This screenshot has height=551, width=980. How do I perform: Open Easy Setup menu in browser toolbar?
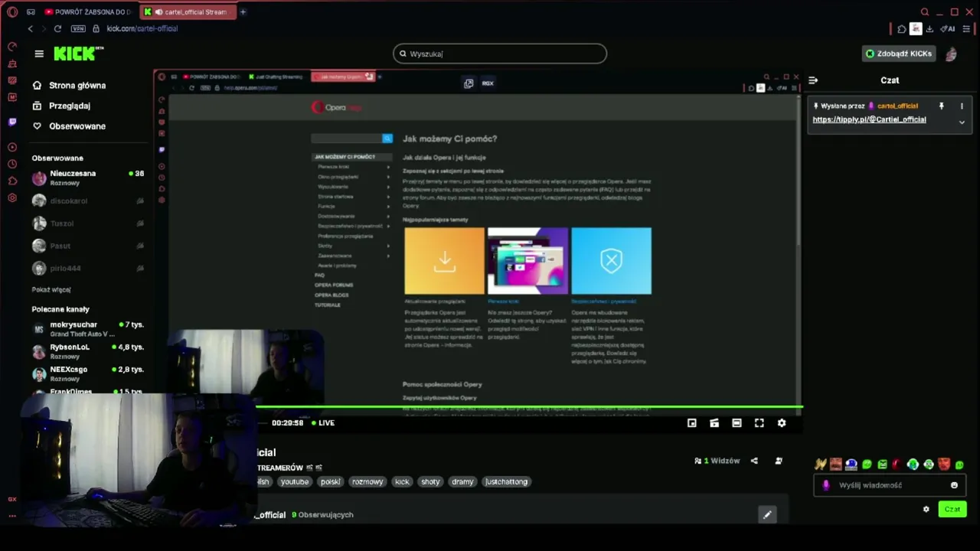click(966, 28)
